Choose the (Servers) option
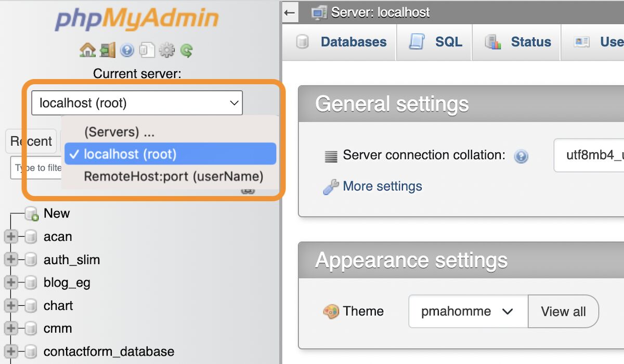Screen dimensions: 624x364 coord(120,132)
